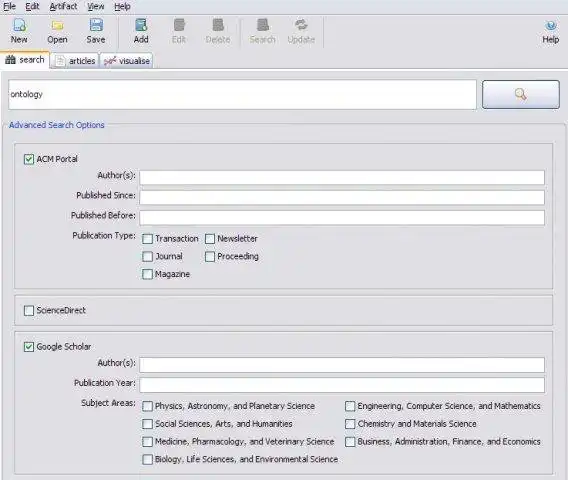
Task: Click the ACM Portal Author(s) field
Action: (x=342, y=178)
